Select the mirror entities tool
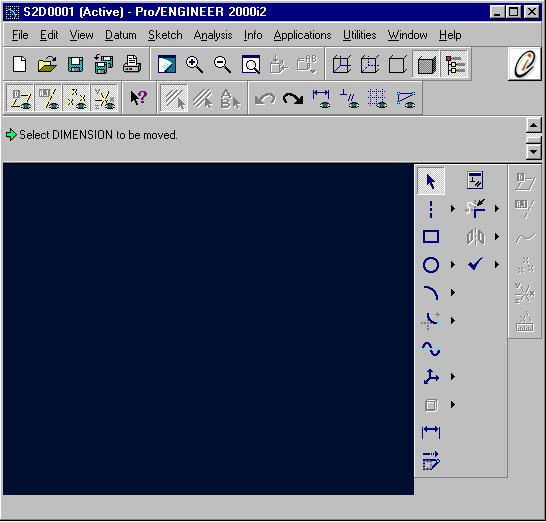This screenshot has height=522, width=546. coord(475,237)
